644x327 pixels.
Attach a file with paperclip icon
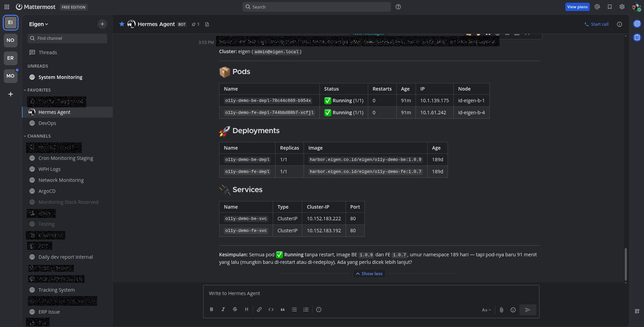tap(501, 310)
